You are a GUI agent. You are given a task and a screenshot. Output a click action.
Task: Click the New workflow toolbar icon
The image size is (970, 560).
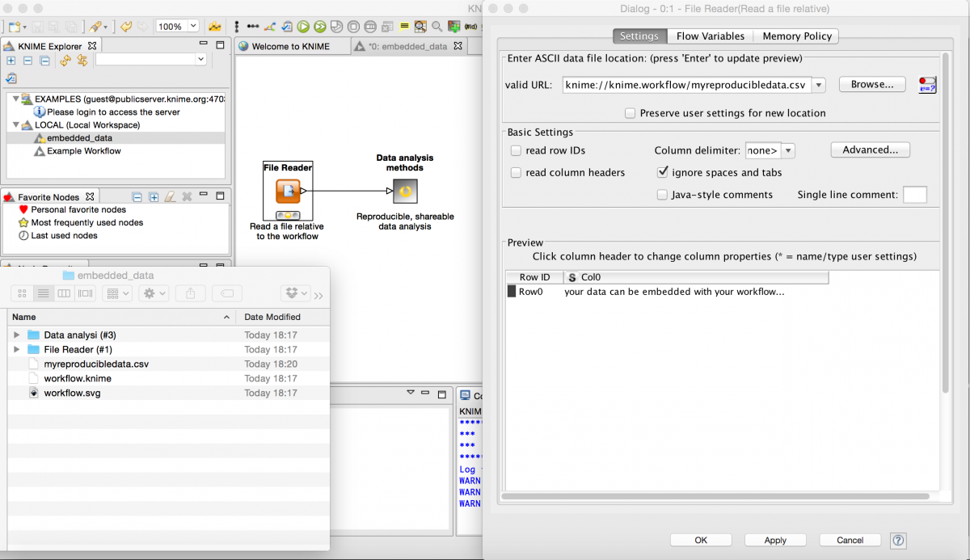tap(14, 26)
